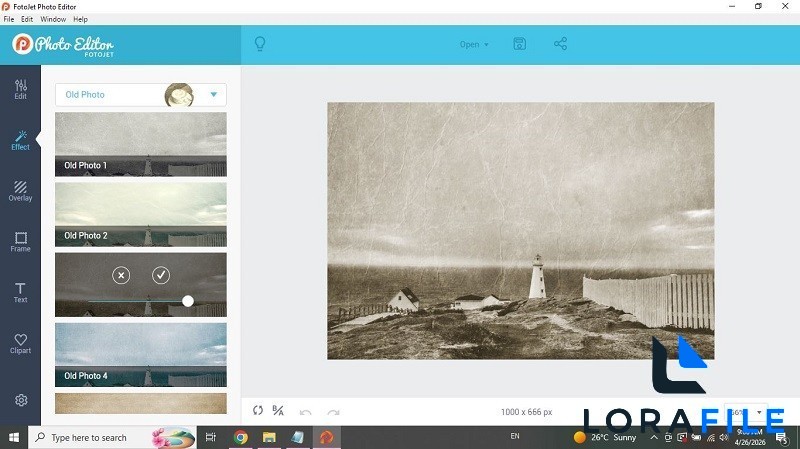Open the Help menu

point(80,19)
